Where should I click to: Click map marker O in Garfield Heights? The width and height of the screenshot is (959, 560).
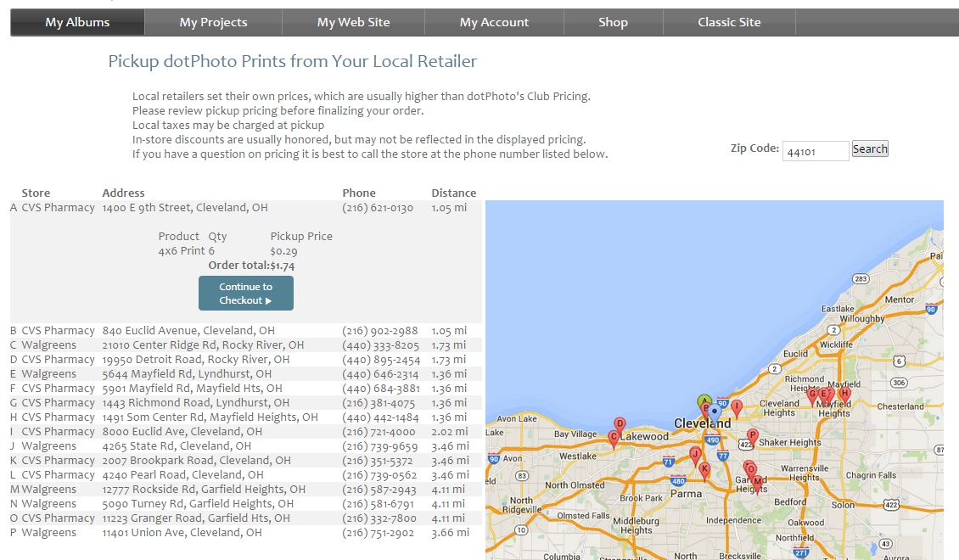point(750,469)
